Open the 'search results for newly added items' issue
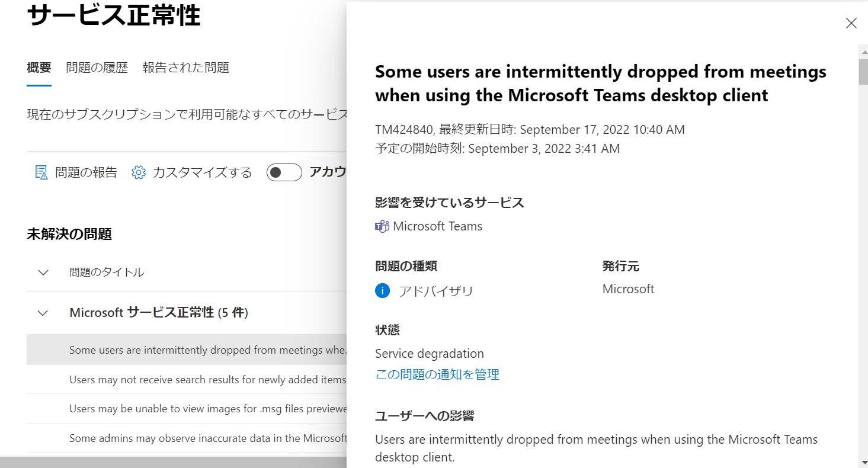Viewport: 868px width, 468px height. coord(207,380)
